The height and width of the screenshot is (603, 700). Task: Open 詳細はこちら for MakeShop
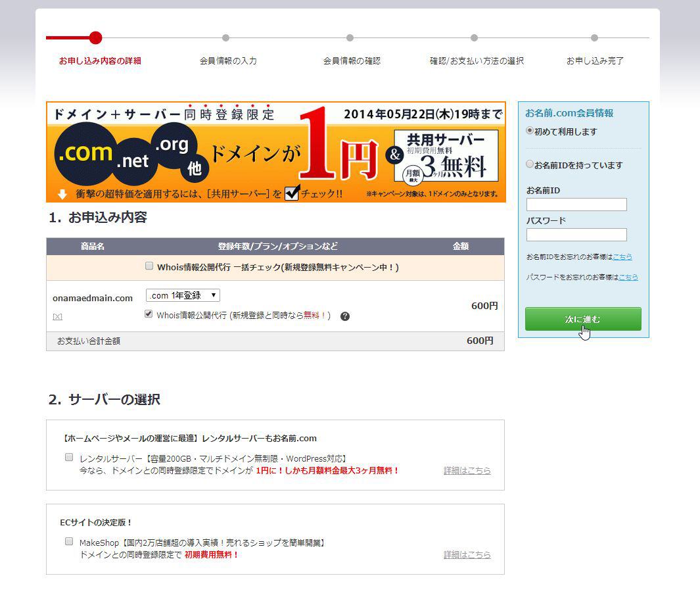(467, 555)
